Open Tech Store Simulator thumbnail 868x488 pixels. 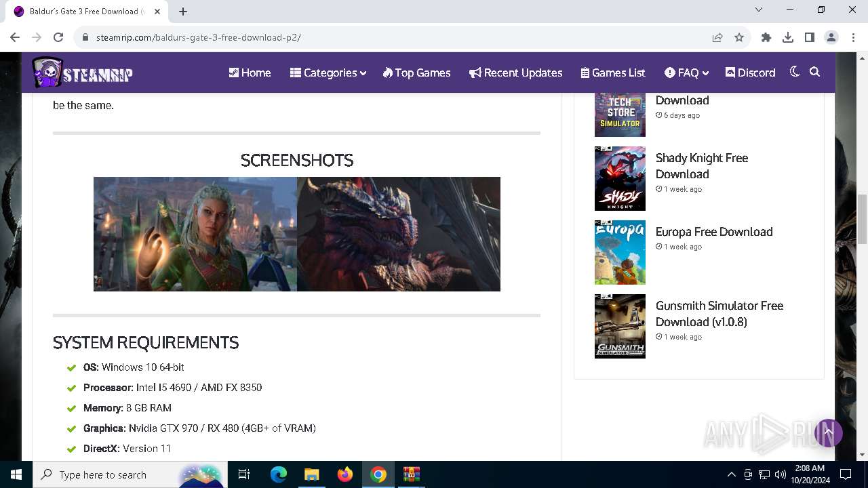point(620,115)
